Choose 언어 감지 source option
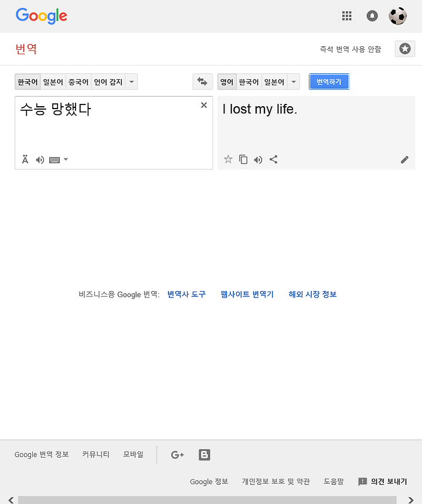This screenshot has height=504, width=422. pyautogui.click(x=108, y=82)
